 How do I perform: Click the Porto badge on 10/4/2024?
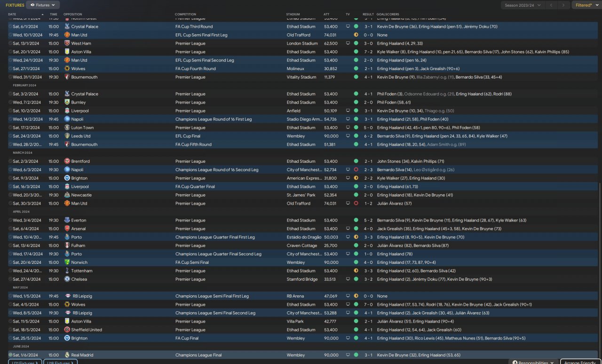click(x=67, y=237)
